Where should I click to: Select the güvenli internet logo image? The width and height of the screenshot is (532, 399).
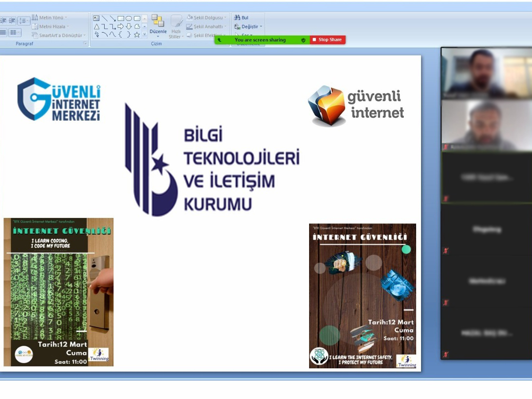pos(356,106)
